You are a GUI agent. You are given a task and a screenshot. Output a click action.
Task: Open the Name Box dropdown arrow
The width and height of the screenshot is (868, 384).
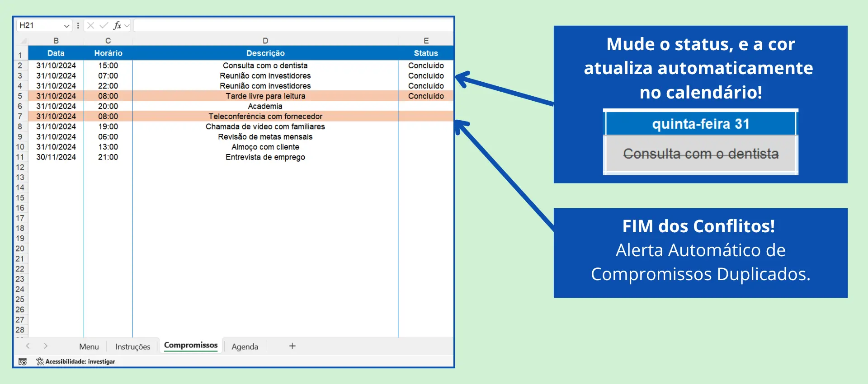coord(66,26)
